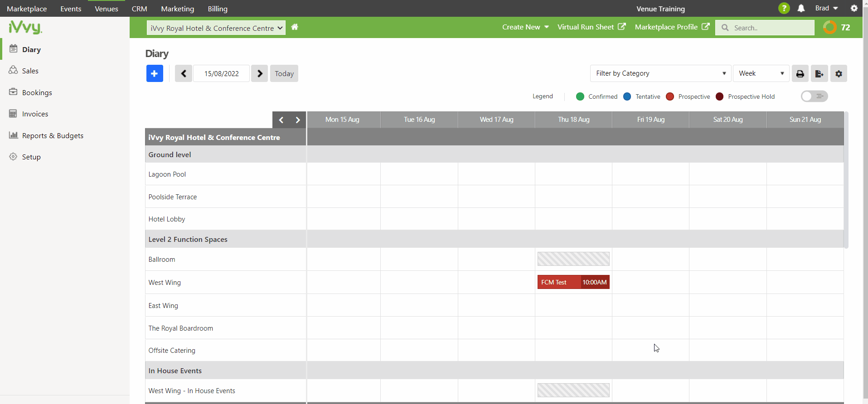Click the Invoices icon in sidebar
This screenshot has height=404, width=868.
13,114
